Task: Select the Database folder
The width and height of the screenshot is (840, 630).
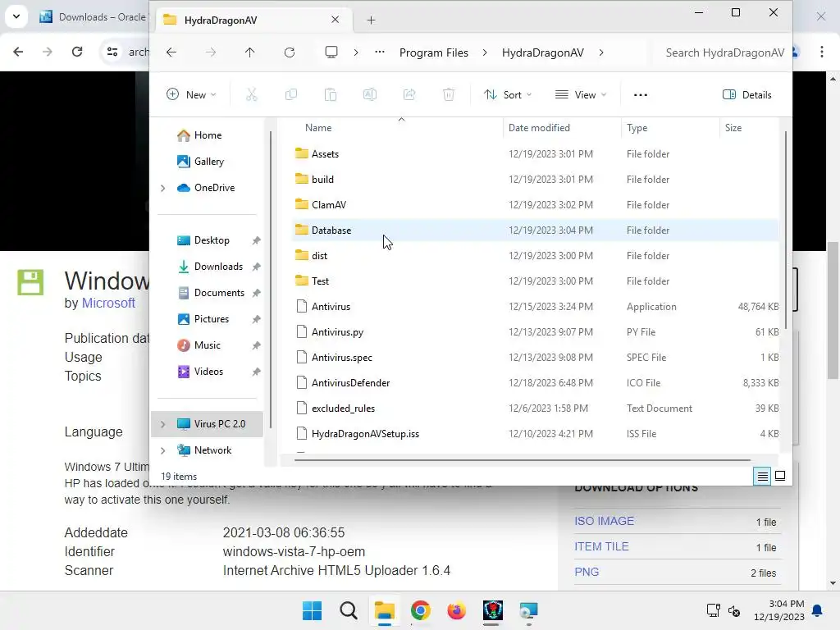Action: [536, 231]
